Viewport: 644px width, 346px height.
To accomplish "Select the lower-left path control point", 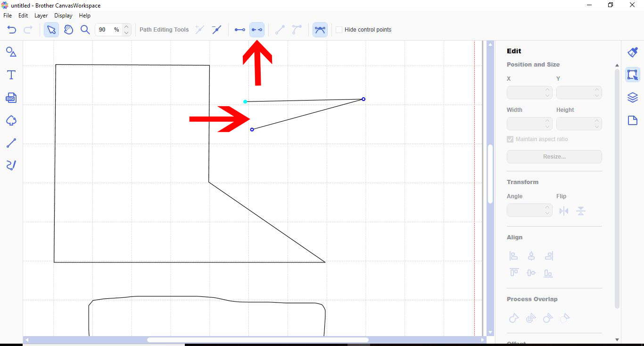I will (252, 129).
